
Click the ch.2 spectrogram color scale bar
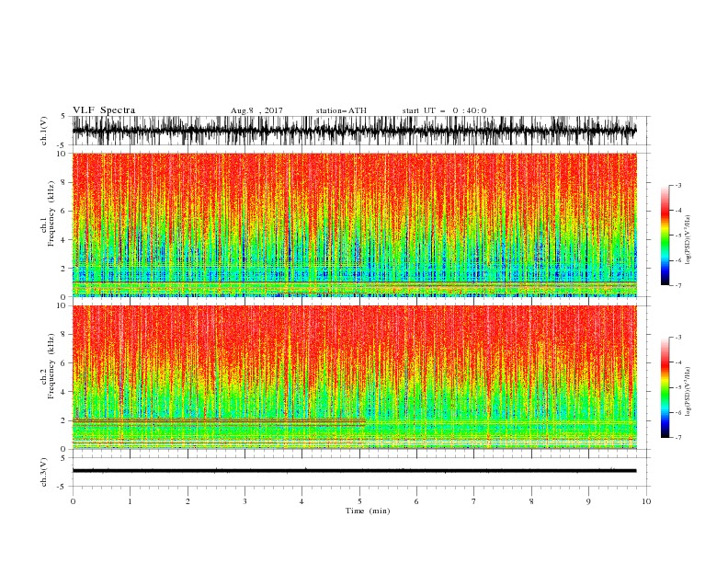coord(665,387)
